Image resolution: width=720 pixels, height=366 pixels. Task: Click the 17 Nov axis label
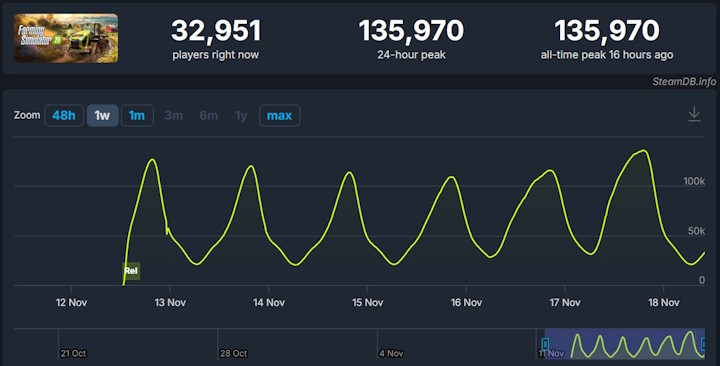(565, 303)
